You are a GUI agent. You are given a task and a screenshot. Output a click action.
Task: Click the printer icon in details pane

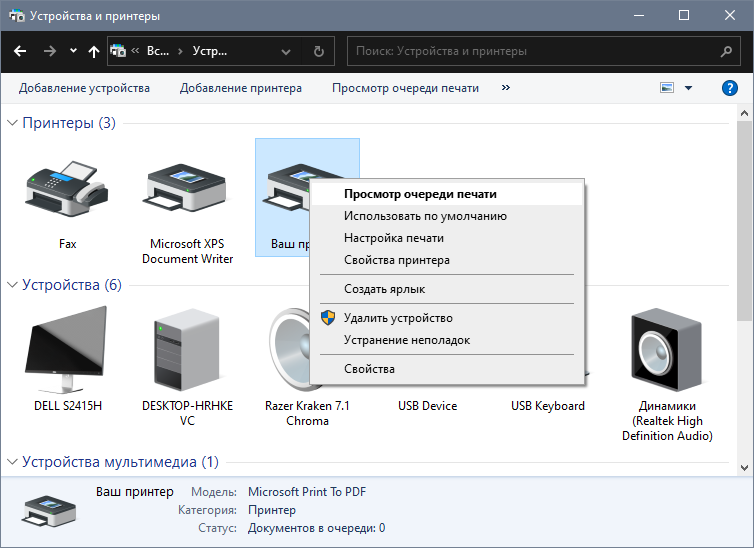point(49,511)
